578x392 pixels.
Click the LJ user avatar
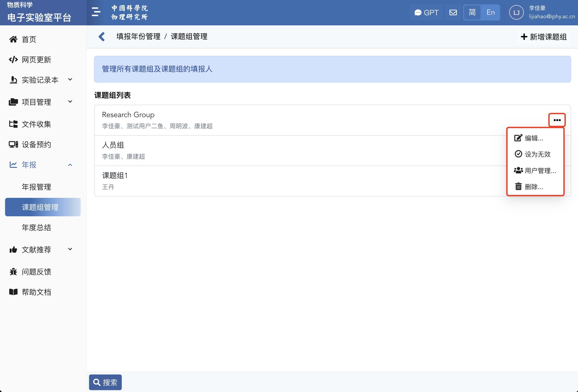516,12
